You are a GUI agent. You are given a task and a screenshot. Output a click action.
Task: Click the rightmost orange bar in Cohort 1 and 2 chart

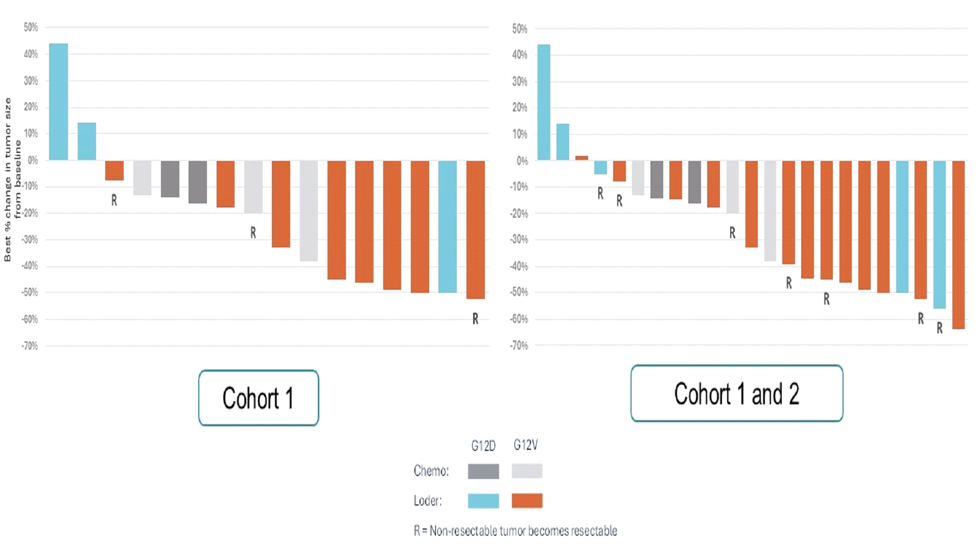(958, 244)
